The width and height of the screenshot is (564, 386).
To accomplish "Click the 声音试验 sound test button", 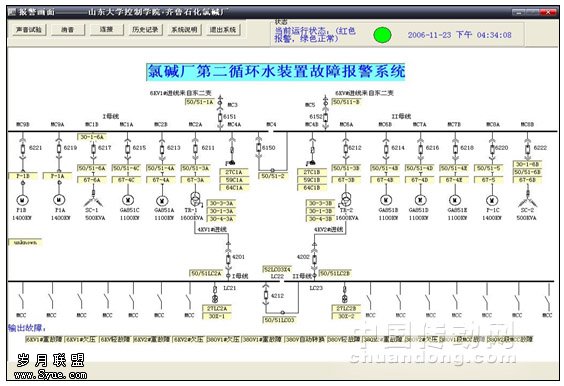I will (x=29, y=30).
